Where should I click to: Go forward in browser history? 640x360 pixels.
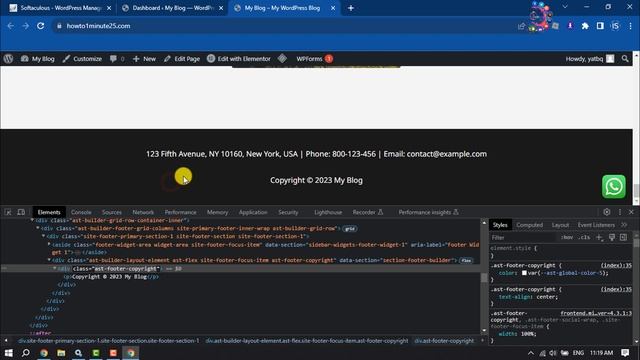pos(25,26)
